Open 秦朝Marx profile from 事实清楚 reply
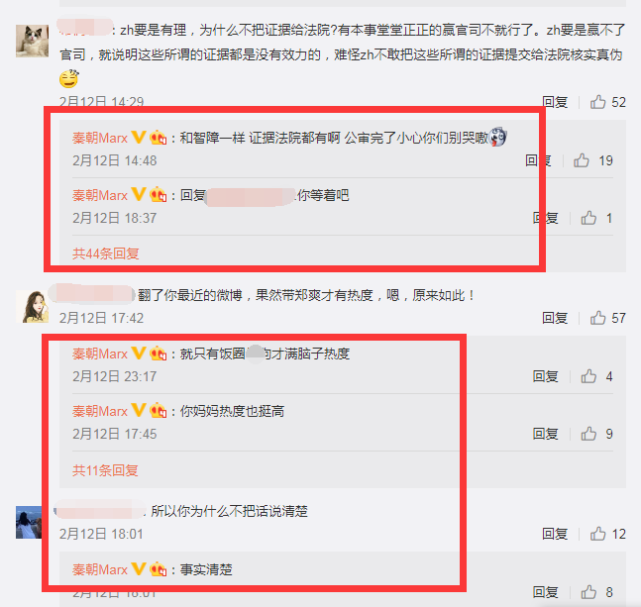Viewport: 641px width, 607px height. pos(100,569)
